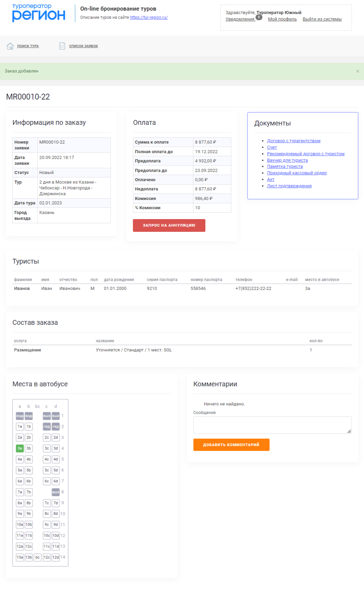Screen dimensions: 364x591
Task: Click Выйти из системы to log out
Action: click(x=322, y=19)
